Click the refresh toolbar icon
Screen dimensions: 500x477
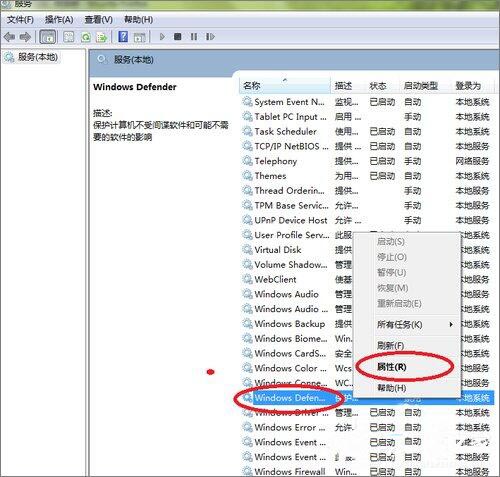[86, 37]
